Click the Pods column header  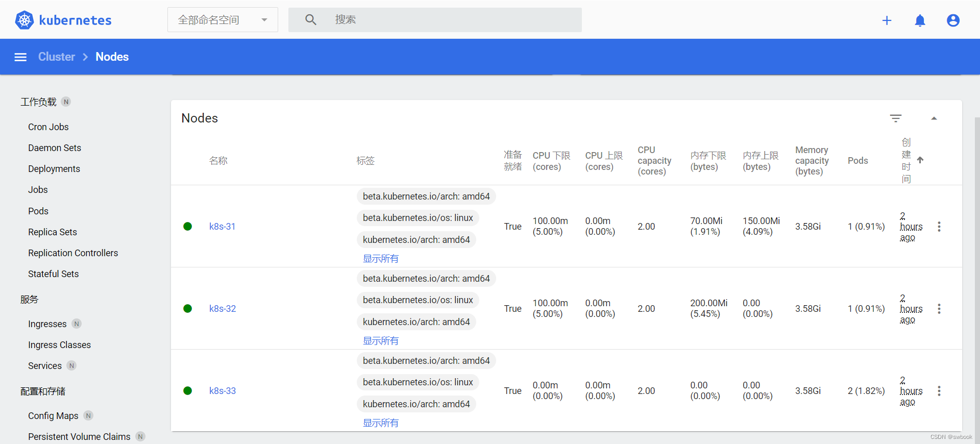pos(858,161)
